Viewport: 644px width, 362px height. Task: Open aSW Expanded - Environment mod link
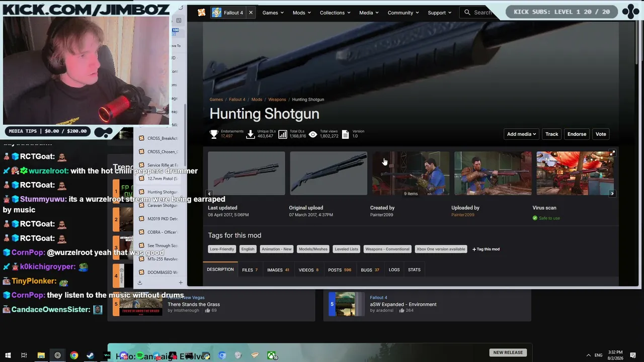(403, 304)
